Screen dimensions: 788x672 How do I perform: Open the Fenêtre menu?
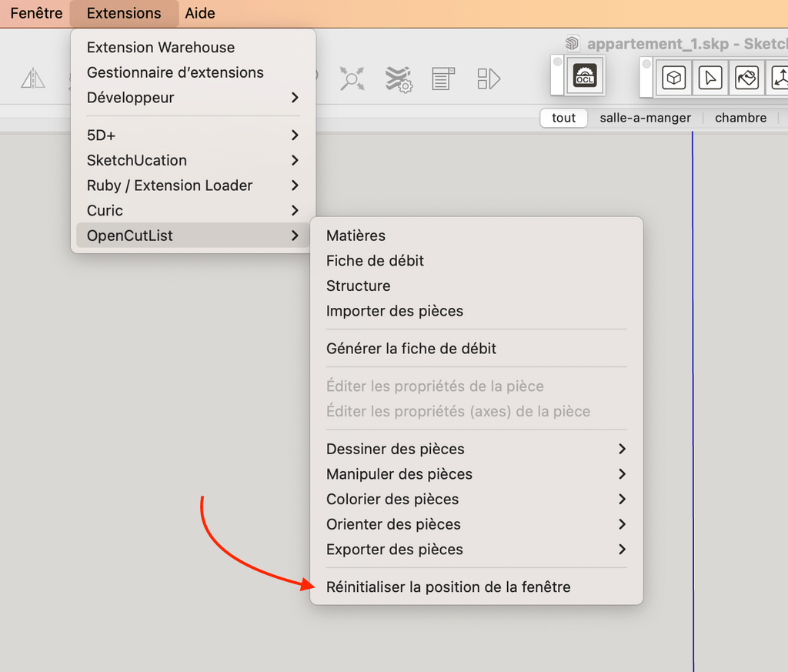pos(36,13)
